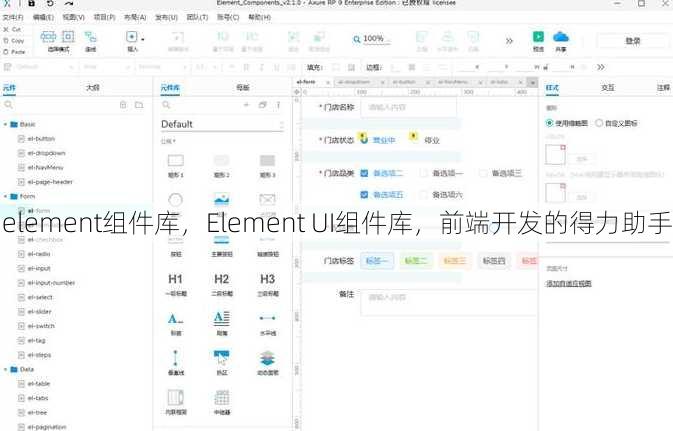Click the Login (登录) button

click(x=633, y=41)
